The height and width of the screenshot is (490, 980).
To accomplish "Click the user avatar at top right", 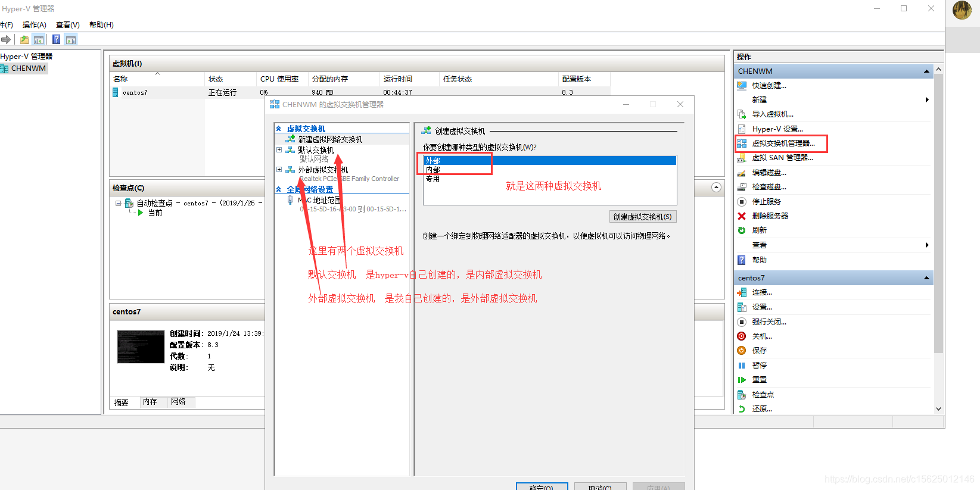I will (x=962, y=10).
